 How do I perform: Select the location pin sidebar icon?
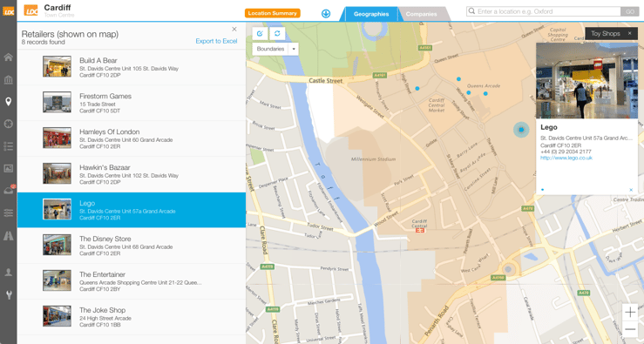coord(8,101)
